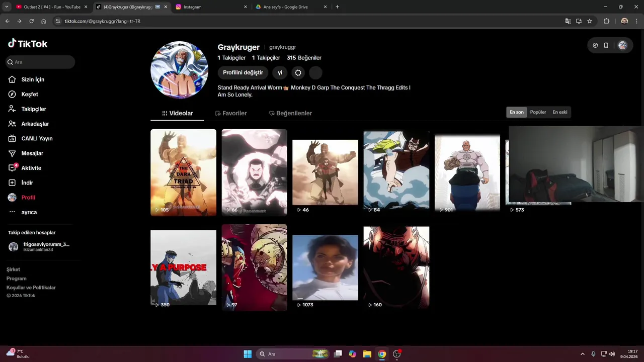Open profile settings gear icon
Image resolution: width=644 pixels, height=362 pixels.
[298, 73]
